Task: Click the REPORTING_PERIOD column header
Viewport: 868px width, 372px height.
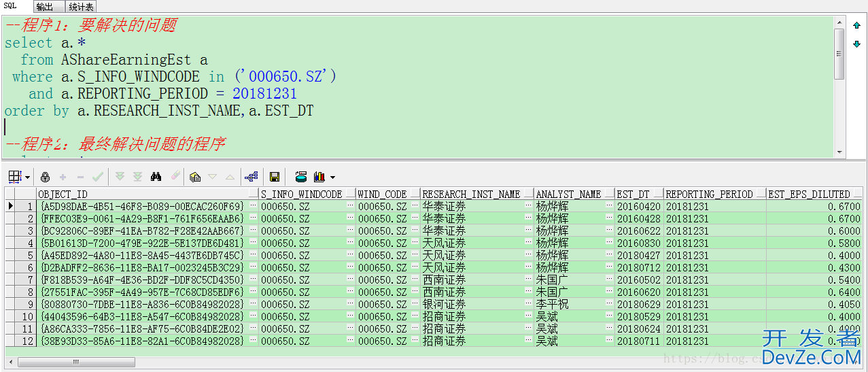Action: (x=714, y=194)
